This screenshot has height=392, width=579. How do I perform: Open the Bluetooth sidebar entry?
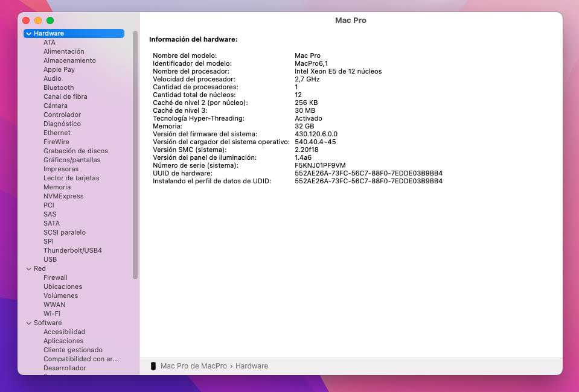59,87
